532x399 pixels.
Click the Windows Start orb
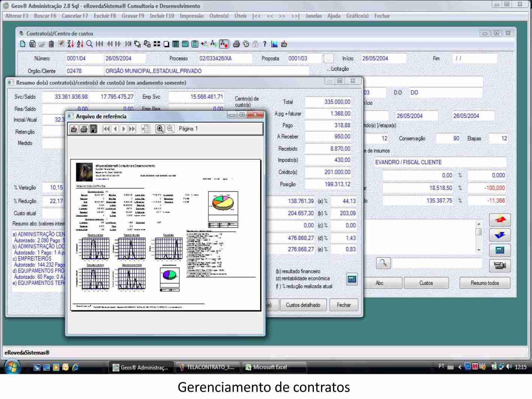[12, 367]
